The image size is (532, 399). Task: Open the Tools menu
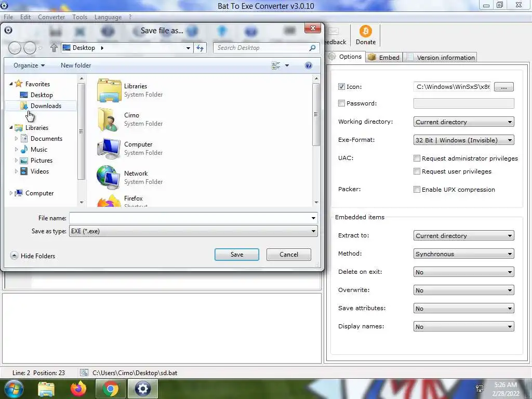tap(79, 17)
